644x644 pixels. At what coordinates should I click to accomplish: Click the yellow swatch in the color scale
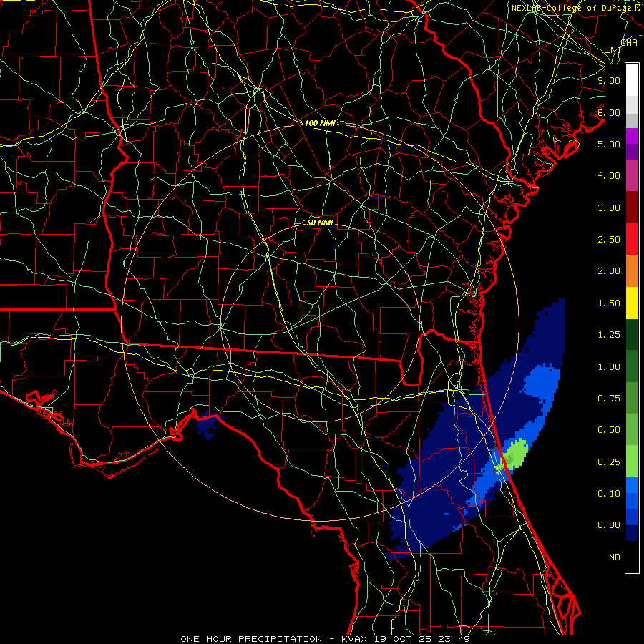click(632, 303)
